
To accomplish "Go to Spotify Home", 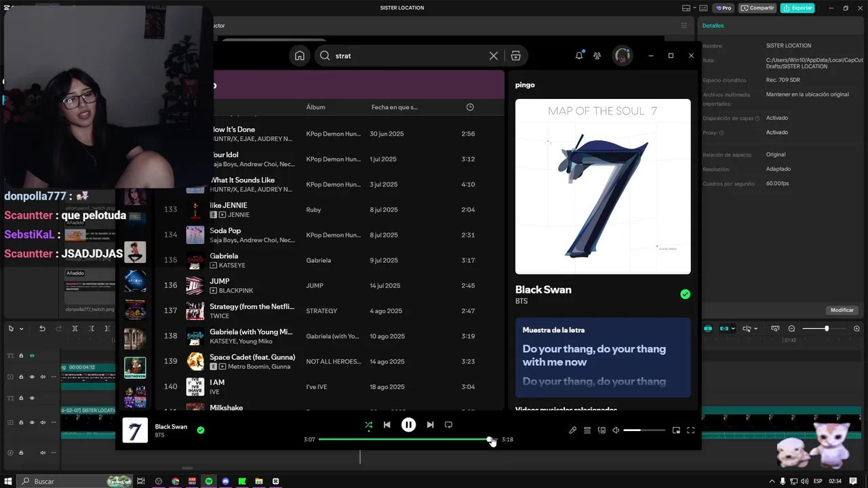I will pos(300,56).
